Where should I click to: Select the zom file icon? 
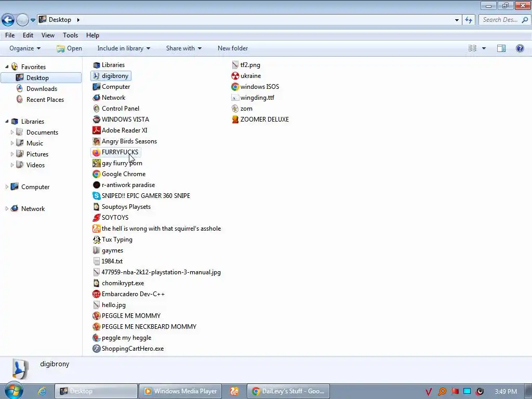pos(235,109)
